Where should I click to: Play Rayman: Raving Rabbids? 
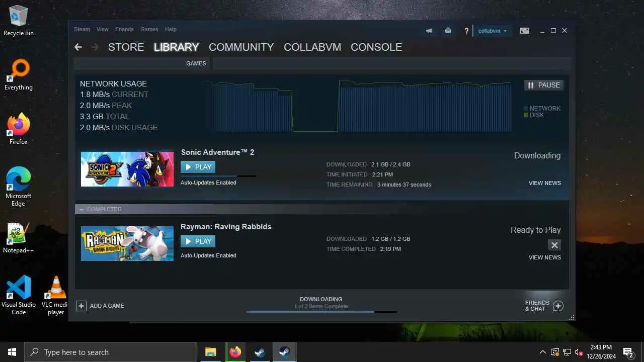(198, 241)
